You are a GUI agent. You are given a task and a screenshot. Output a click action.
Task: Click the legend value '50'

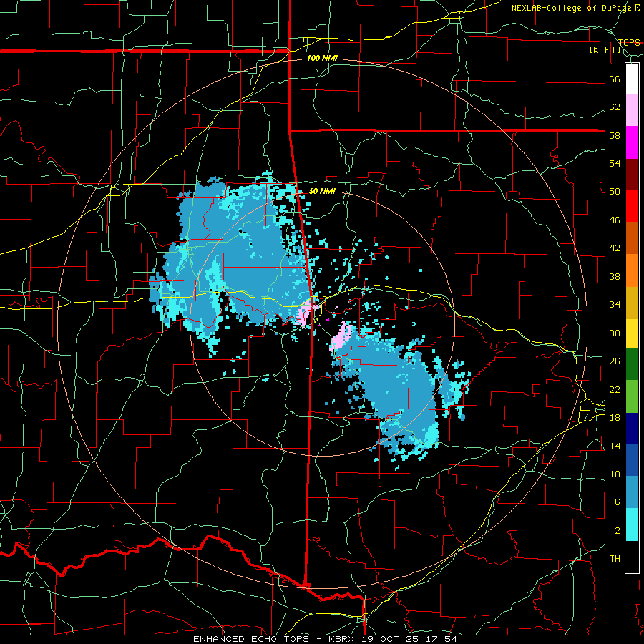615,191
